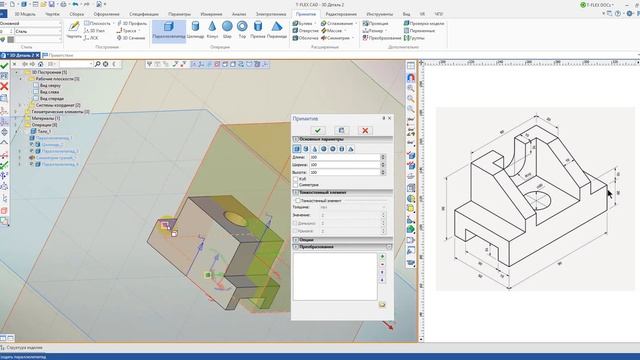Viewport: 640px width, 360px height.
Task: Cancel primitive with red X button
Action: [365, 130]
